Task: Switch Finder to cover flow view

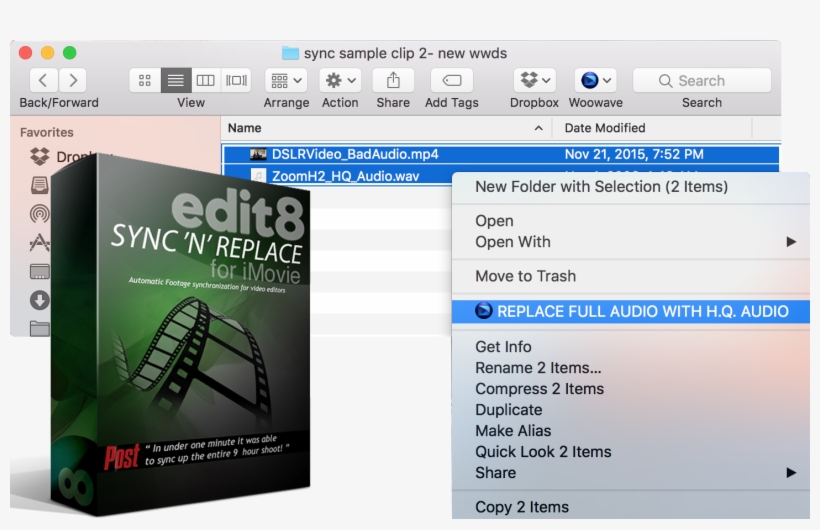Action: (x=236, y=81)
